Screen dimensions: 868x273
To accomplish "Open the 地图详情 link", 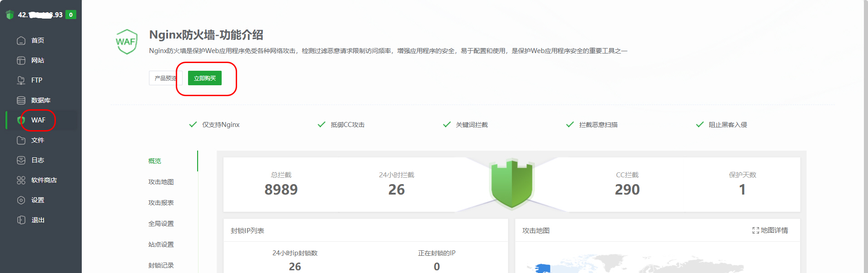I will pyautogui.click(x=774, y=230).
